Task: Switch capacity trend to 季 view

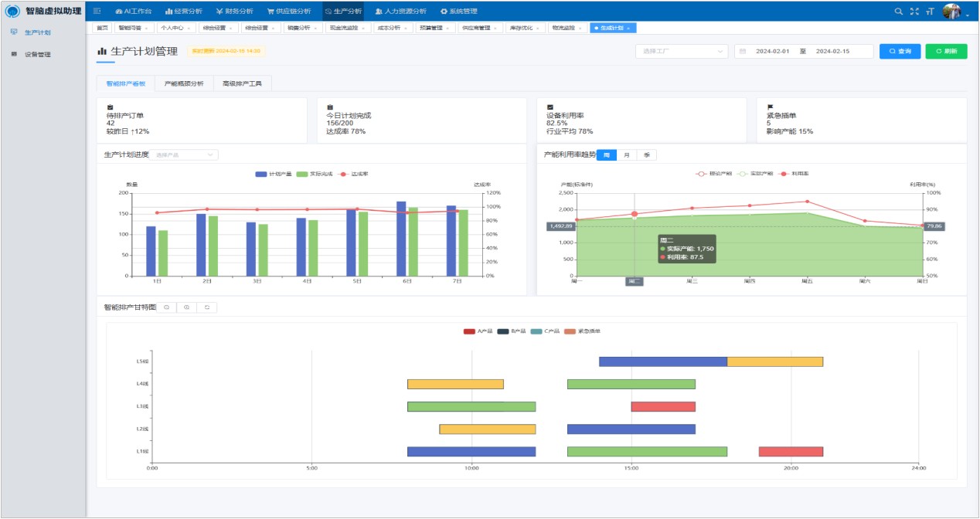Action: coord(647,155)
